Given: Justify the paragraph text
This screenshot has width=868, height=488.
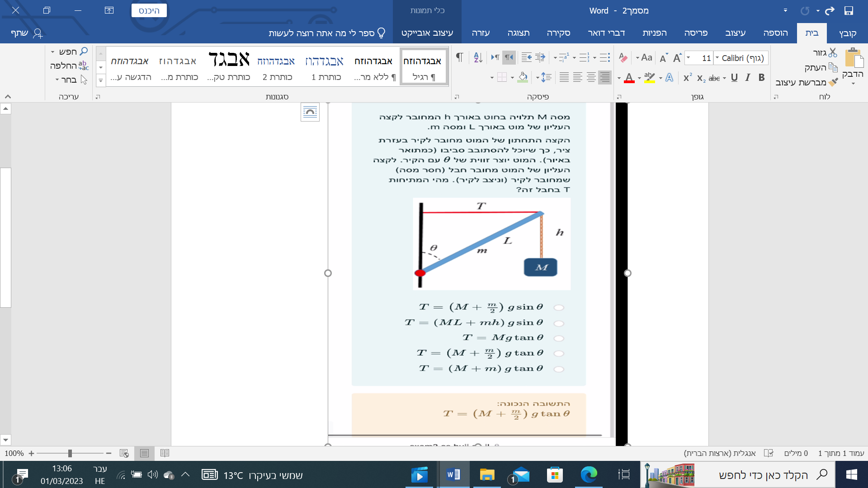Looking at the screenshot, I should pyautogui.click(x=564, y=78).
